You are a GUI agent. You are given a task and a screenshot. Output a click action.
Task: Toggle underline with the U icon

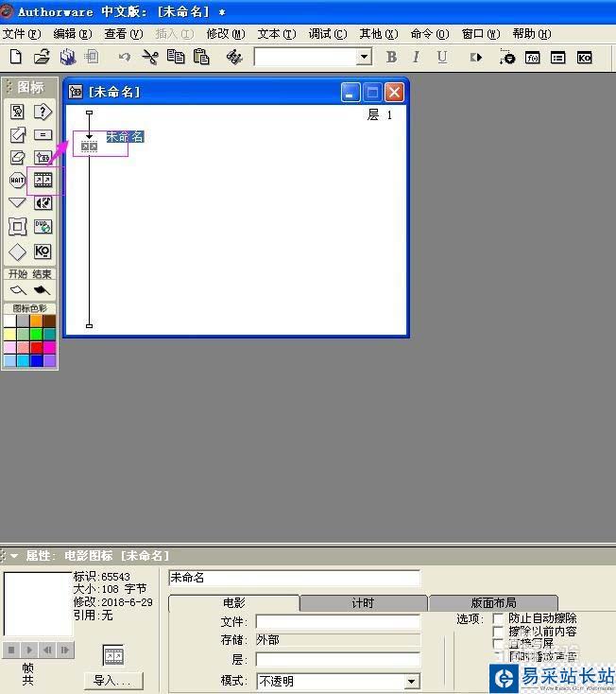442,57
